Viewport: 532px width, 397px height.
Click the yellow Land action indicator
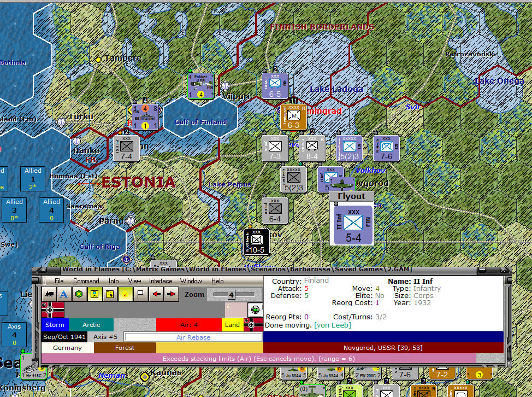click(x=233, y=325)
